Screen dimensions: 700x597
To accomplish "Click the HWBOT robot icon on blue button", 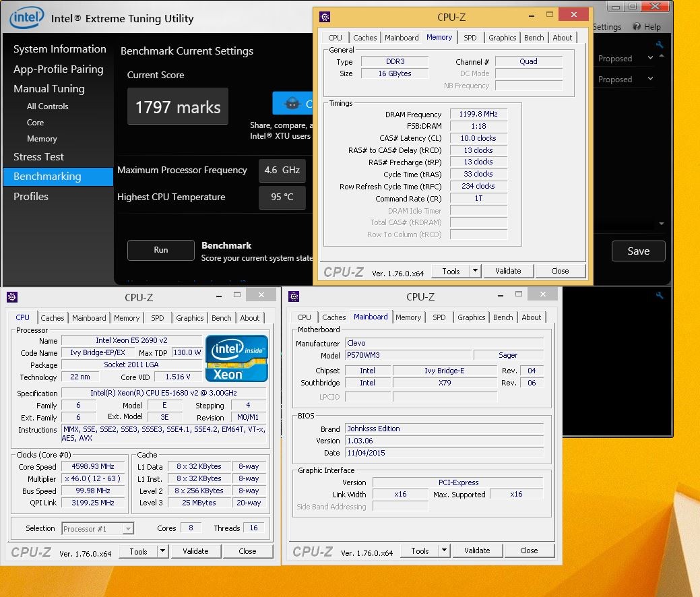I will [x=292, y=104].
